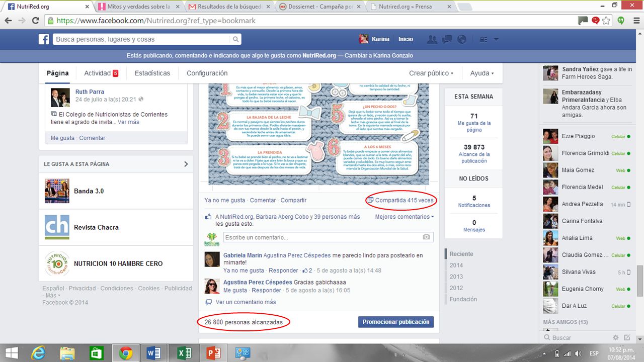This screenshot has width=644, height=362.
Task: Expand the Crear público dropdown
Action: pos(431,73)
